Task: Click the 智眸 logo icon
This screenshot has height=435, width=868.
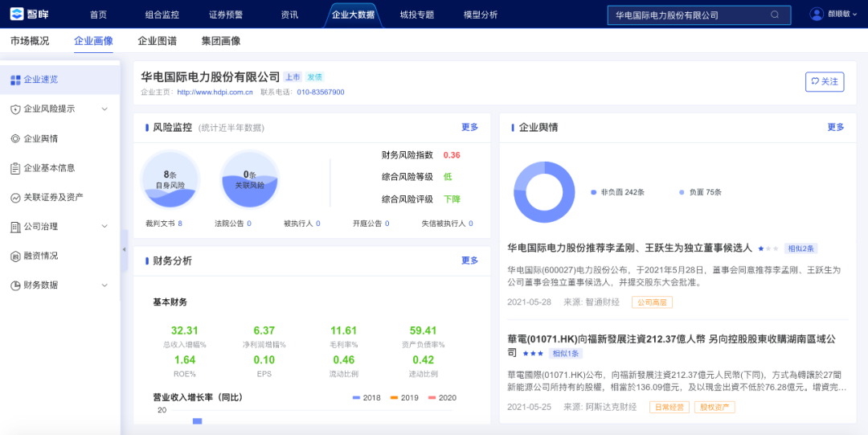Action: tap(17, 14)
